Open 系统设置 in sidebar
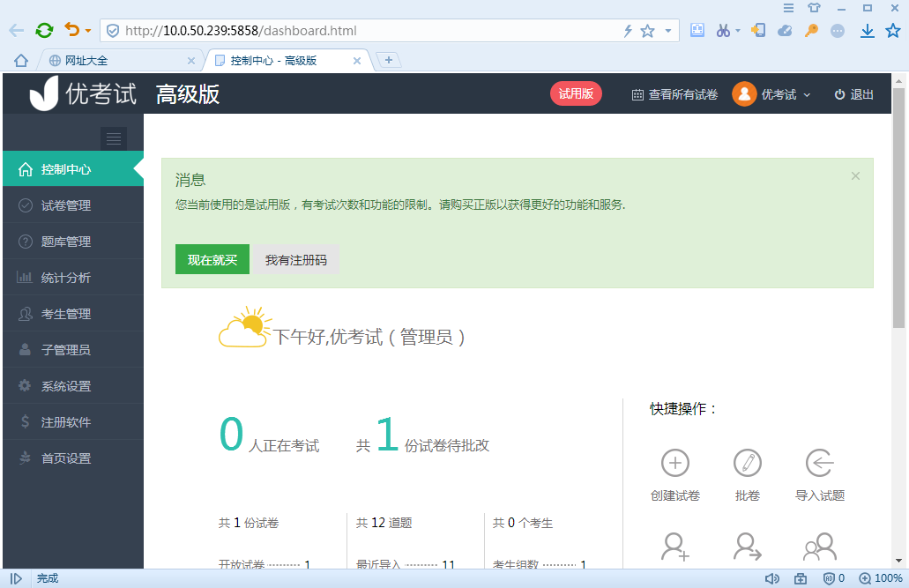 [73, 385]
